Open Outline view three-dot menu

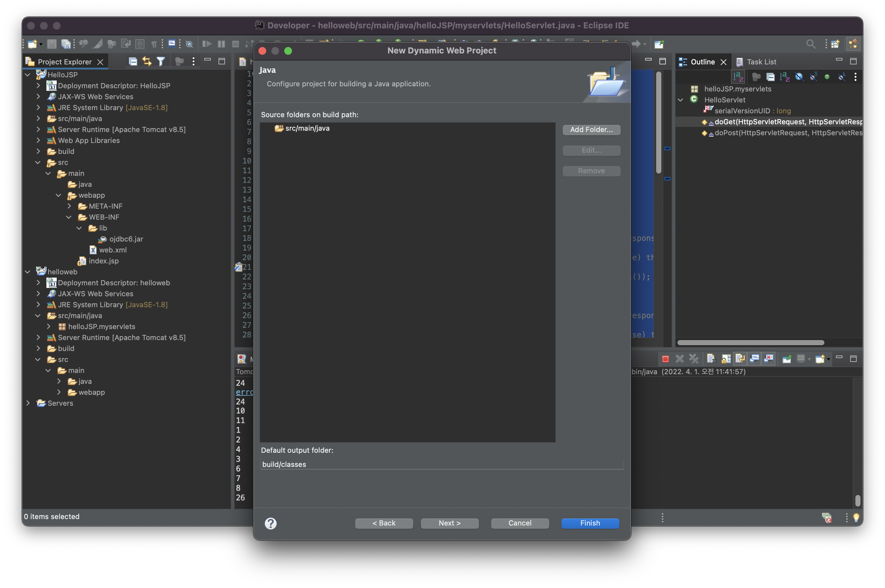click(x=855, y=77)
